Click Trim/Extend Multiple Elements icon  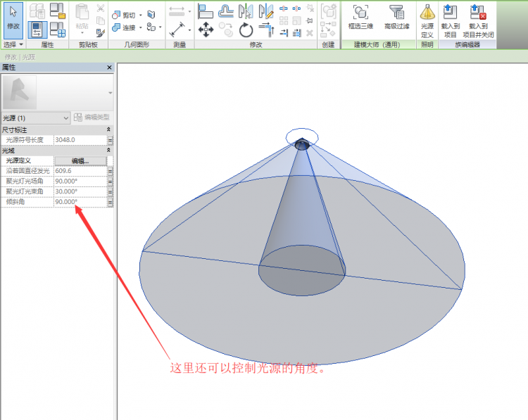tap(296, 32)
